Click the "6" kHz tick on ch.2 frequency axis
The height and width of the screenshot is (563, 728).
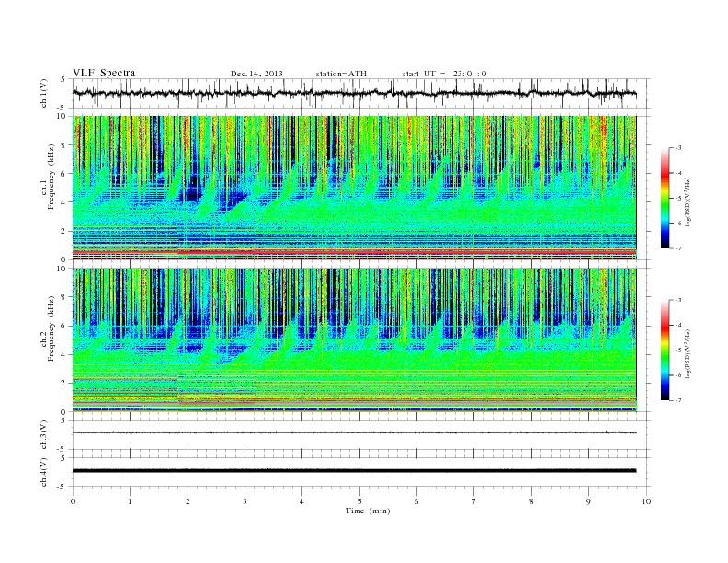pyautogui.click(x=64, y=326)
